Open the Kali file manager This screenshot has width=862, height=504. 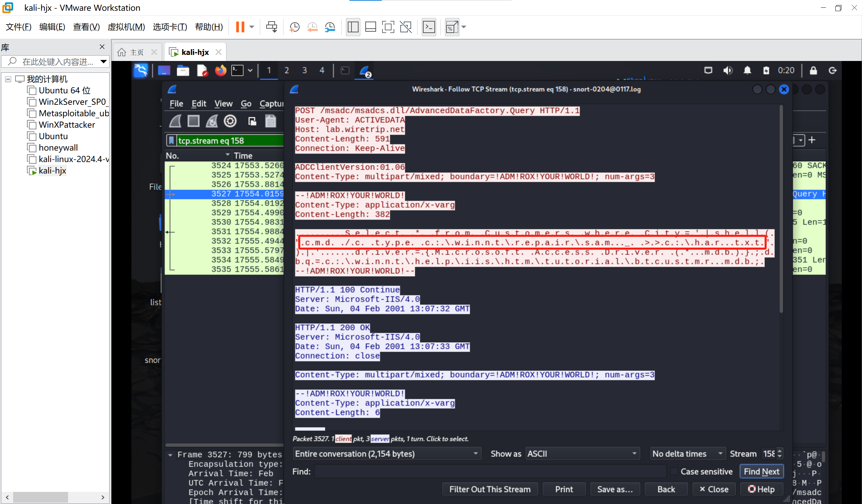click(x=183, y=70)
